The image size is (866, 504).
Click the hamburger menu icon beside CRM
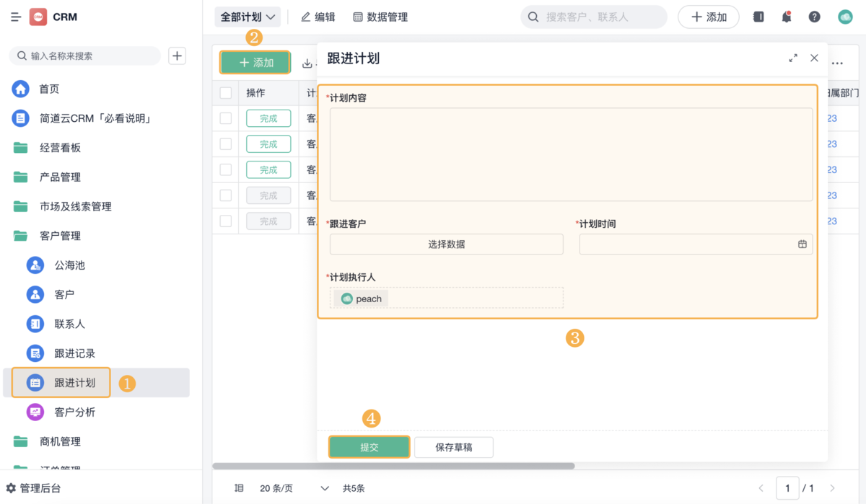[x=16, y=17]
